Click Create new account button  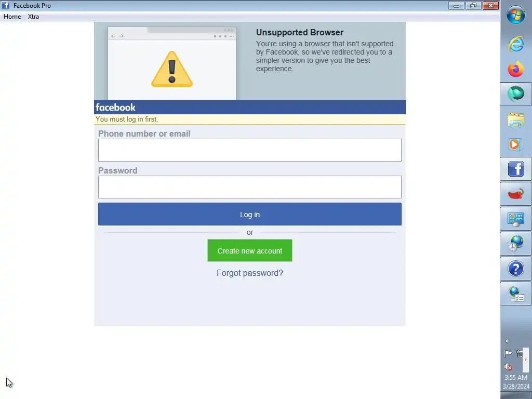tap(250, 250)
